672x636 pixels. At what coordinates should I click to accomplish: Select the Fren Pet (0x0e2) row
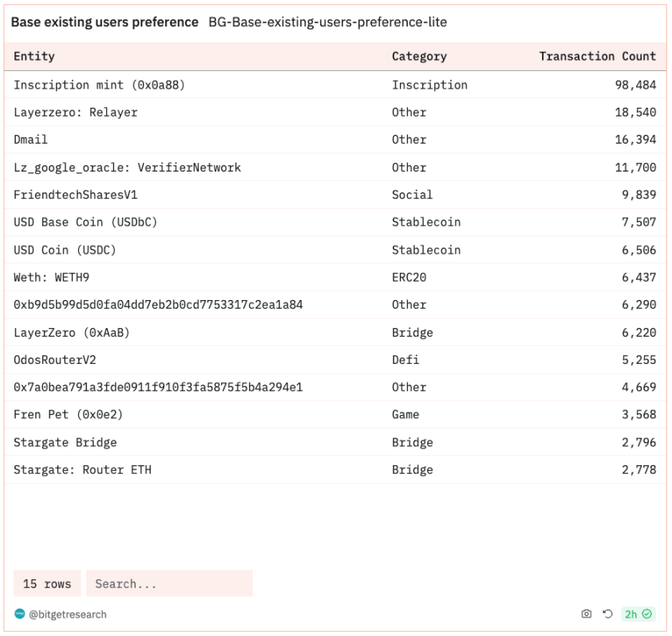click(335, 414)
